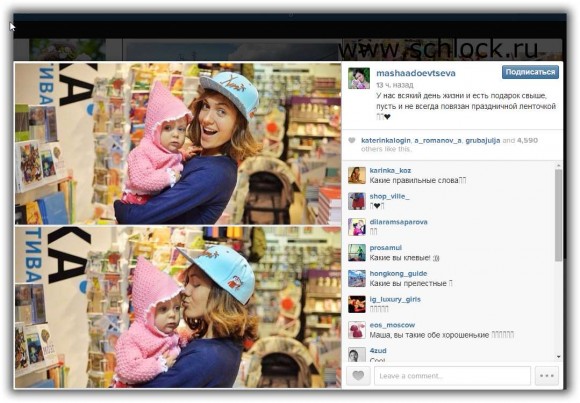Open the three-dots more options menu
Viewport: 580px width, 403px height.
[547, 376]
